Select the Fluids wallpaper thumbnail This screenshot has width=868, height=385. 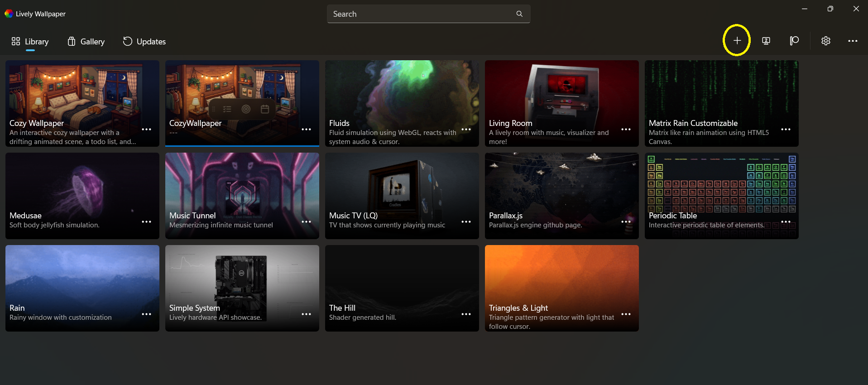tap(402, 104)
